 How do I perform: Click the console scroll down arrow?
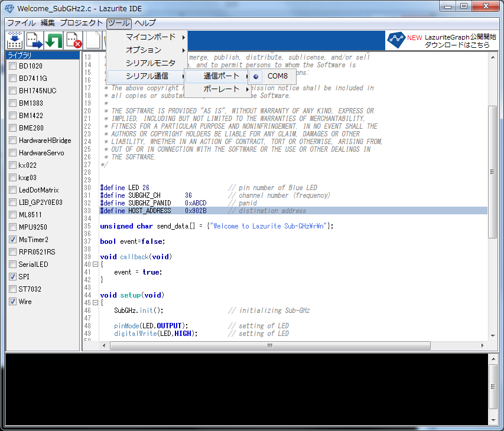[x=493, y=420]
